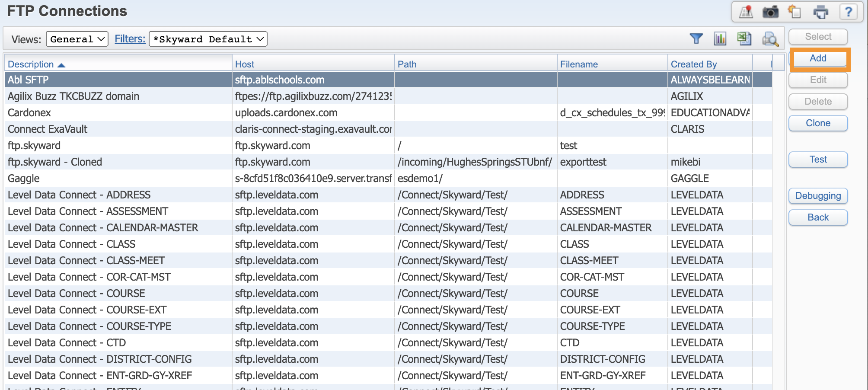Select Level Data Connect - COURSE-TYPE row
The width and height of the screenshot is (868, 390).
(x=388, y=326)
